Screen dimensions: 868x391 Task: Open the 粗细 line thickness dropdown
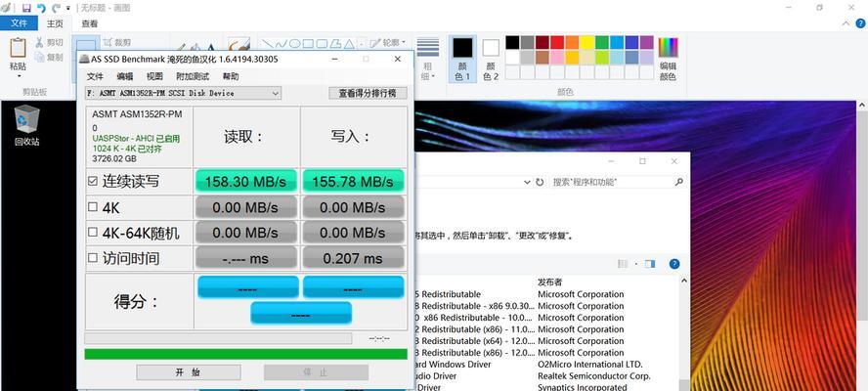(x=428, y=58)
